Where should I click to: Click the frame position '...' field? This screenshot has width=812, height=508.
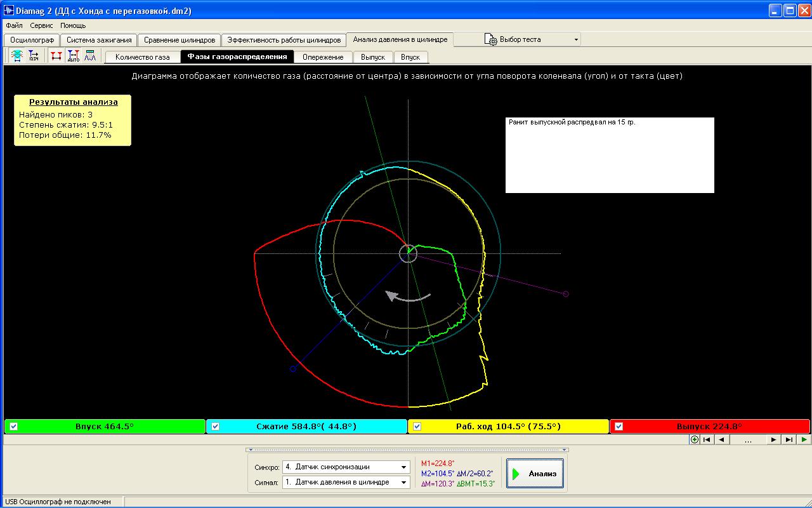point(748,439)
